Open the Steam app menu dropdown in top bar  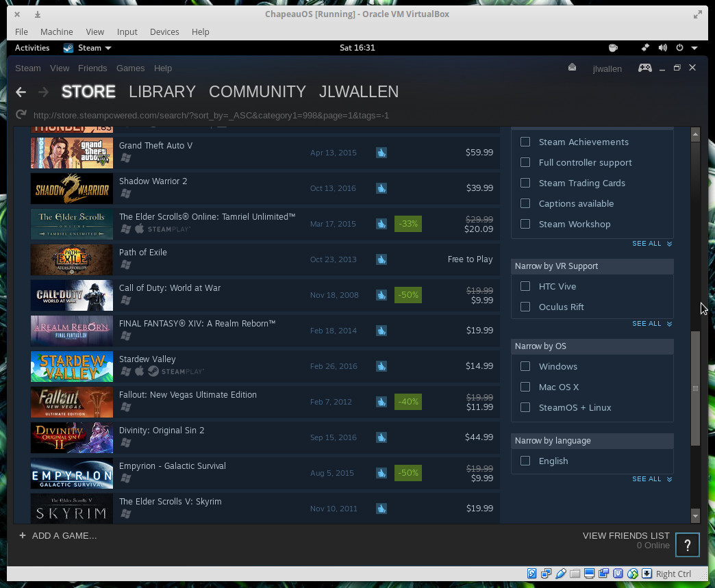coord(87,48)
